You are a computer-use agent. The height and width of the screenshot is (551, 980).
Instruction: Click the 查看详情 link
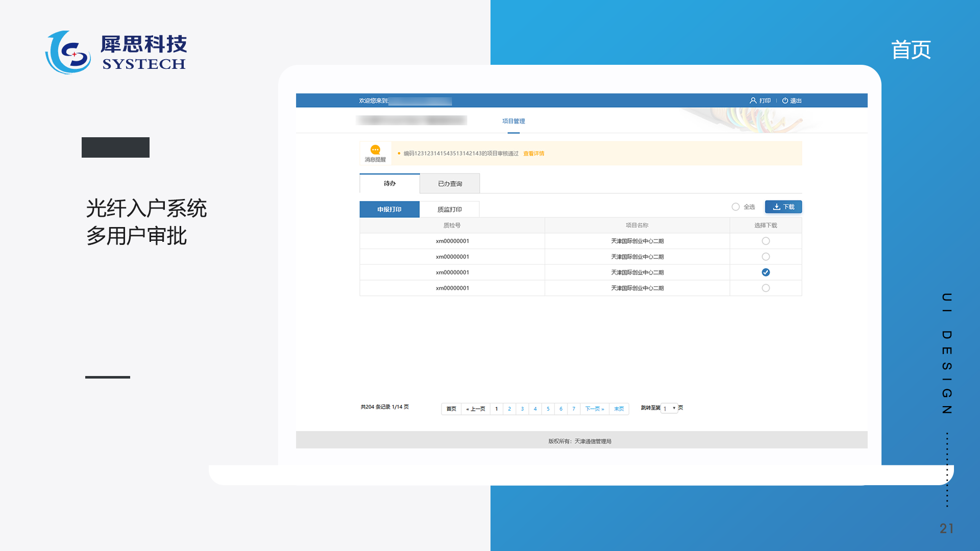point(533,154)
